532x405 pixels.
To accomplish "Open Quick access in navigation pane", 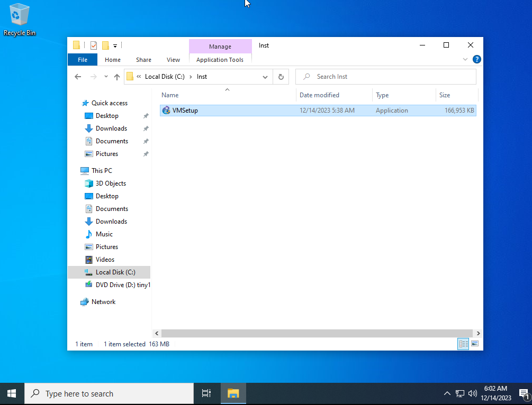I will 109,103.
